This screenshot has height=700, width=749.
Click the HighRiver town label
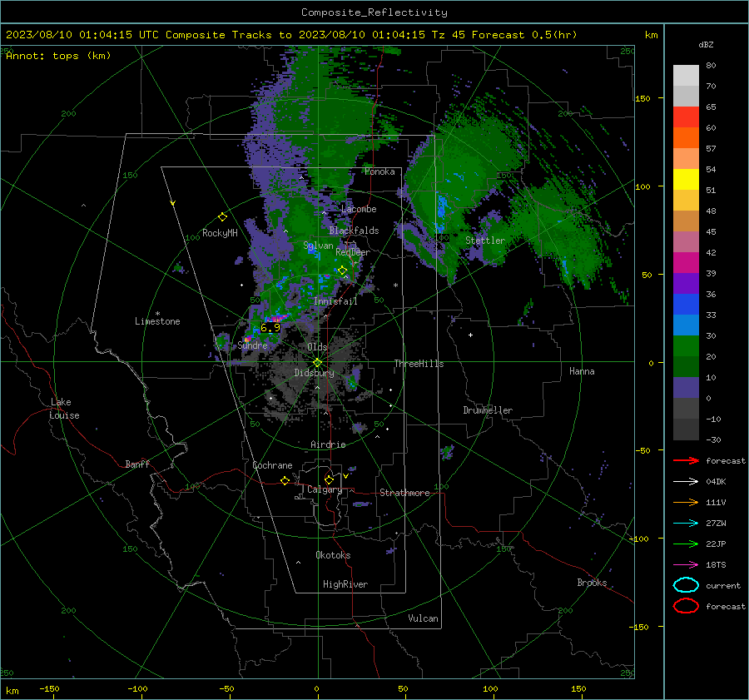[345, 584]
